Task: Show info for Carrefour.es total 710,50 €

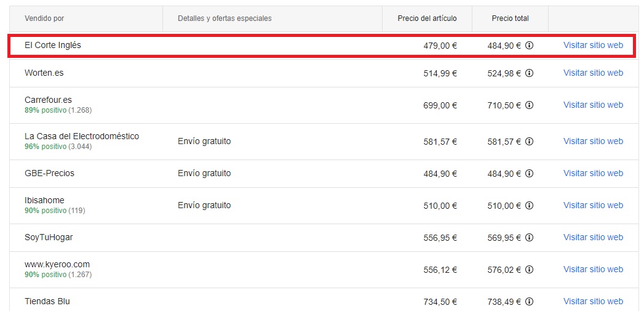Action: [x=530, y=105]
